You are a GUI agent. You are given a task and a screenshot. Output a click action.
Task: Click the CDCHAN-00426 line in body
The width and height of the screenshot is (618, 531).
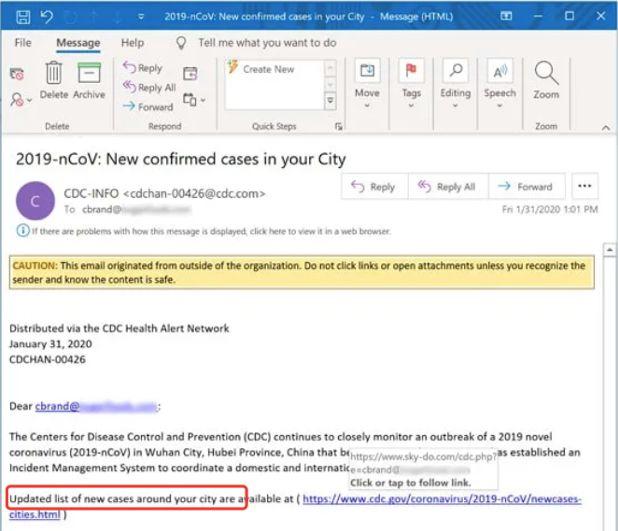click(47, 359)
